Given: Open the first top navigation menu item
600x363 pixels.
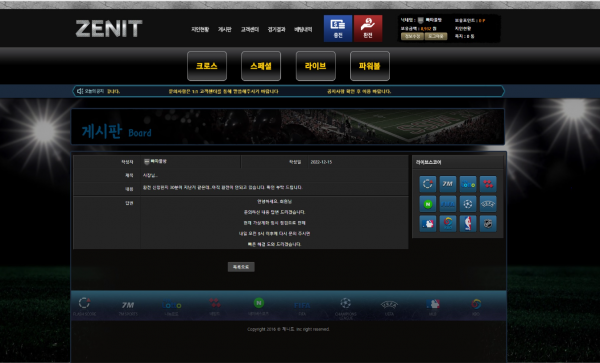Looking at the screenshot, I should (200, 29).
